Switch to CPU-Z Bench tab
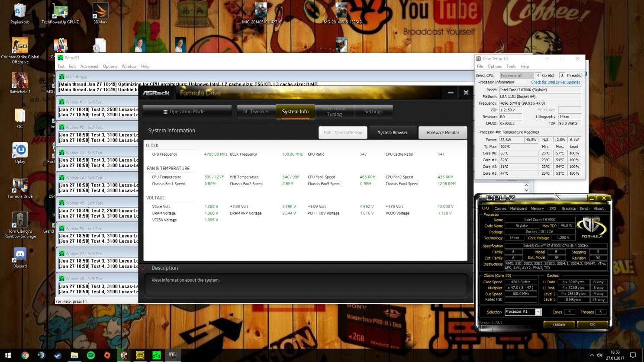The image size is (644, 362). [584, 208]
